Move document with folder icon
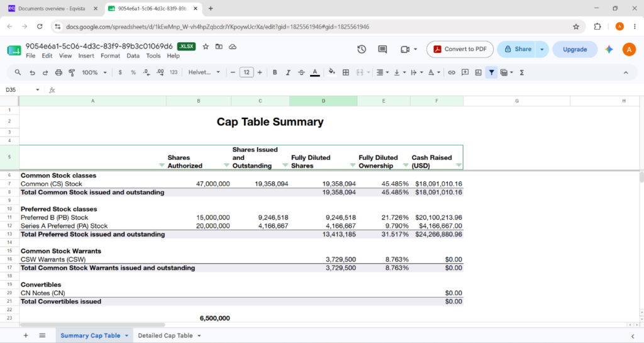Screen dimensions: 644x343 (x=219, y=47)
